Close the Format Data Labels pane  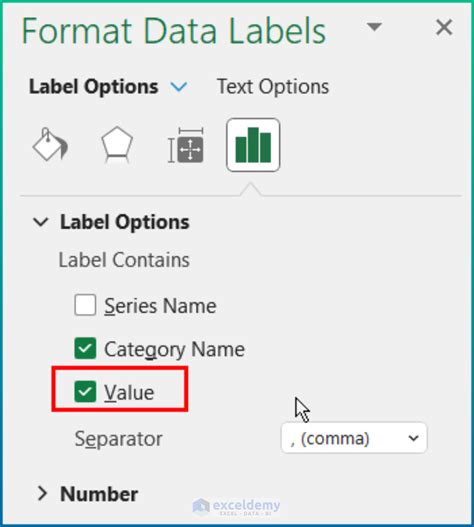(x=444, y=27)
